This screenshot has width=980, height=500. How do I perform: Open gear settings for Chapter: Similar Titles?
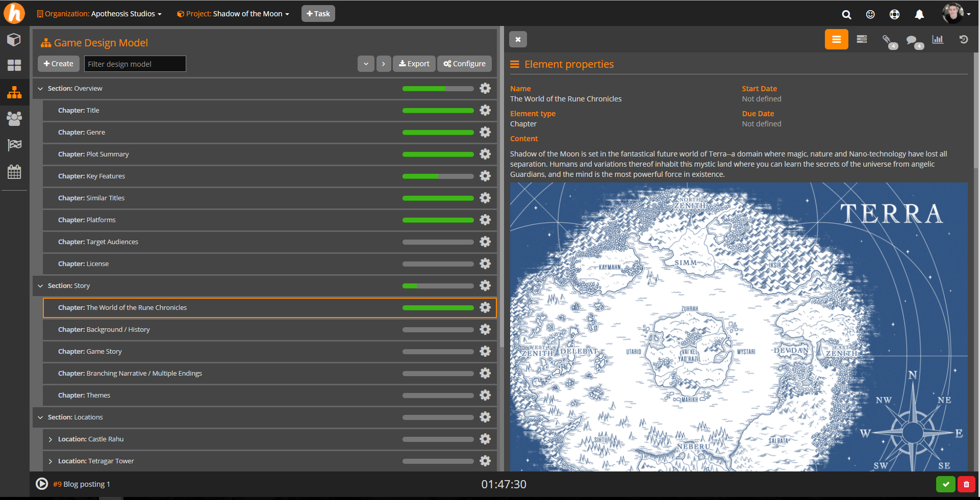pos(485,198)
